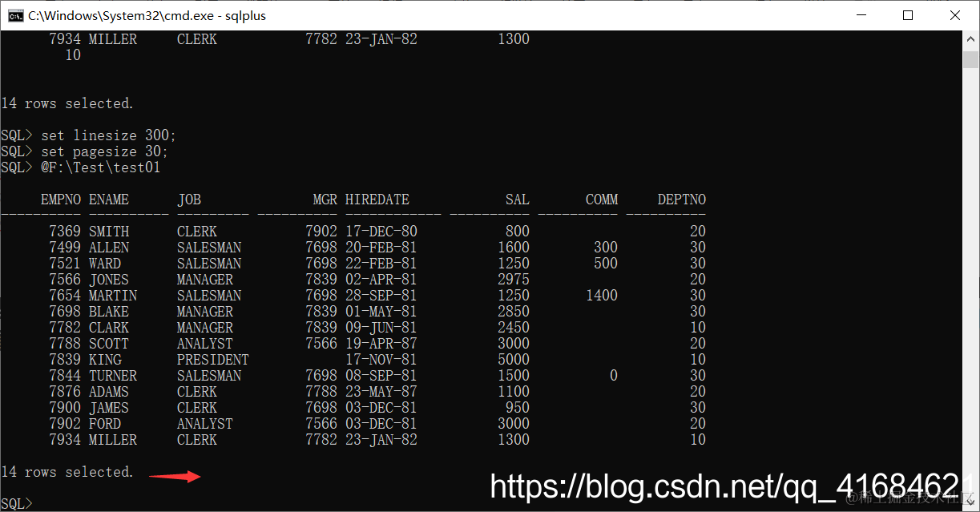Click the EMPNO column header
Screen dimensions: 980x512
[x=60, y=200]
